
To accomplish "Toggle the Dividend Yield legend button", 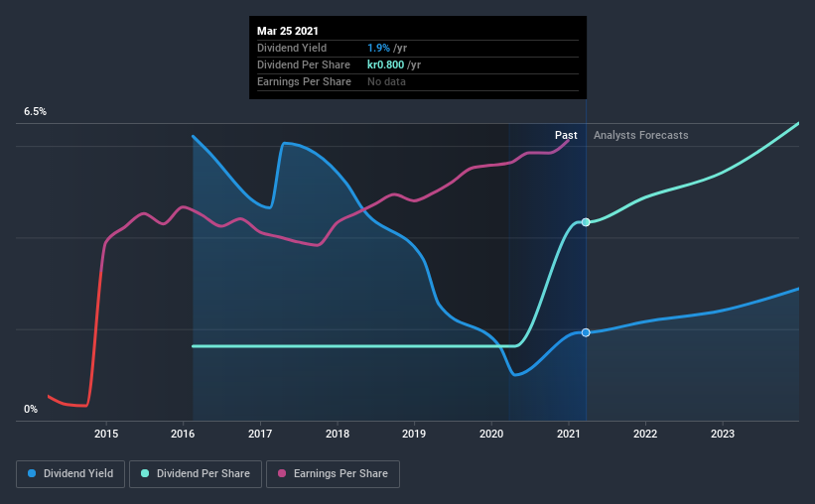I will click(x=70, y=474).
